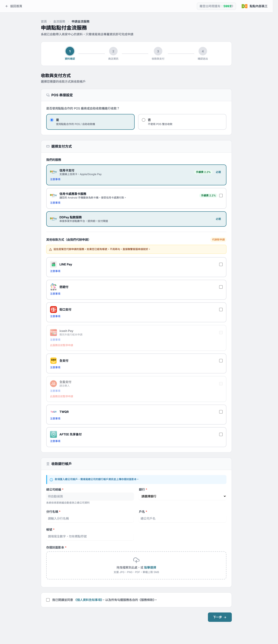
Task: Click the warning triangle icon in yellow notice
Action: point(50,249)
